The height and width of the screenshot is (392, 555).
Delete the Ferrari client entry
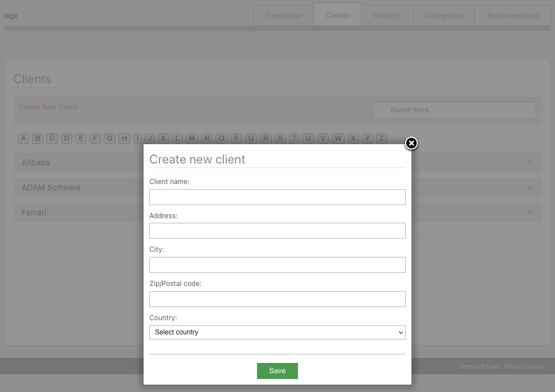[x=530, y=213]
